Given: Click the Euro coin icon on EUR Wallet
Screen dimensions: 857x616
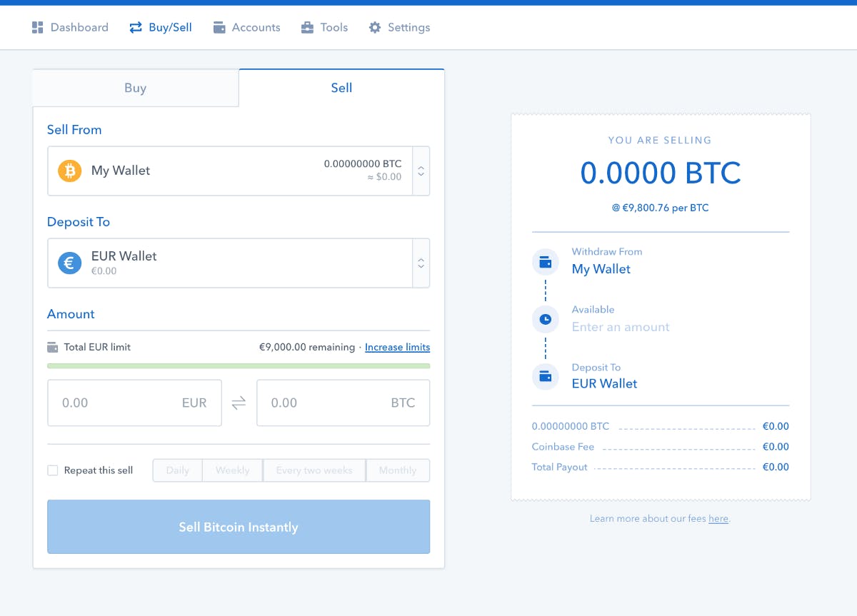Looking at the screenshot, I should coord(69,262).
